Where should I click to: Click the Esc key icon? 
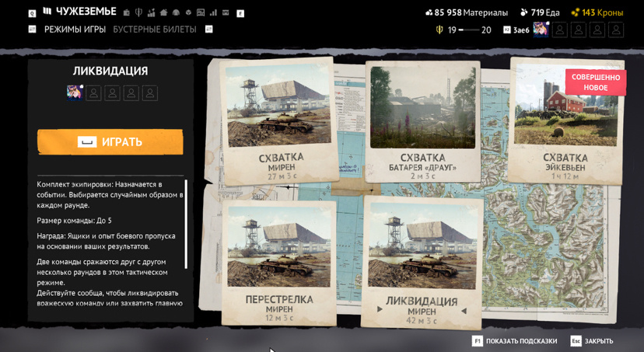[576, 341]
